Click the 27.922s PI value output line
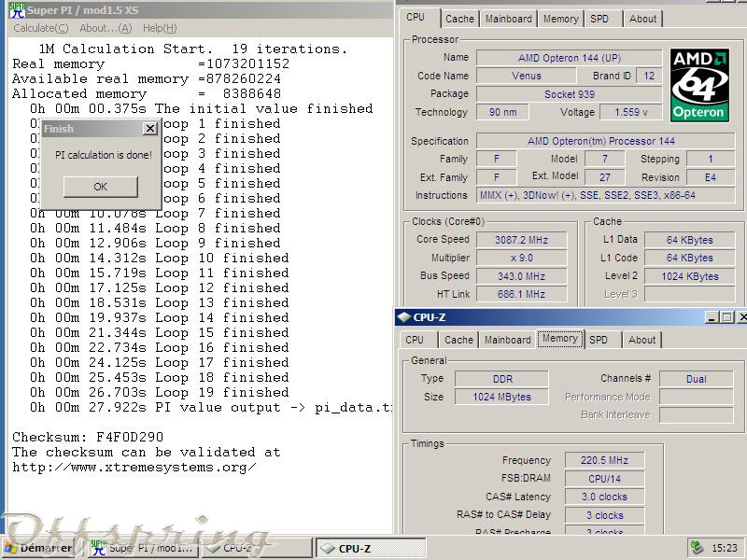747x560 pixels. click(x=212, y=408)
